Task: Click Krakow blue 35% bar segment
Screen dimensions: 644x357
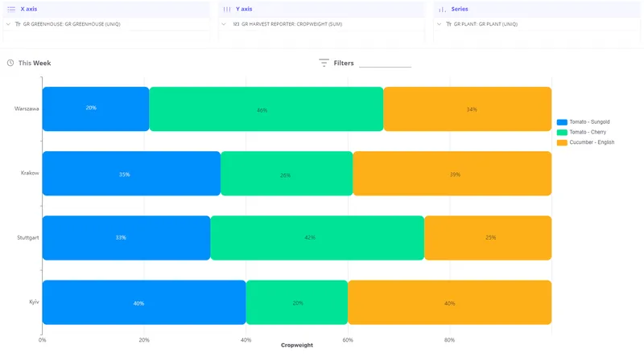Action: click(x=131, y=174)
